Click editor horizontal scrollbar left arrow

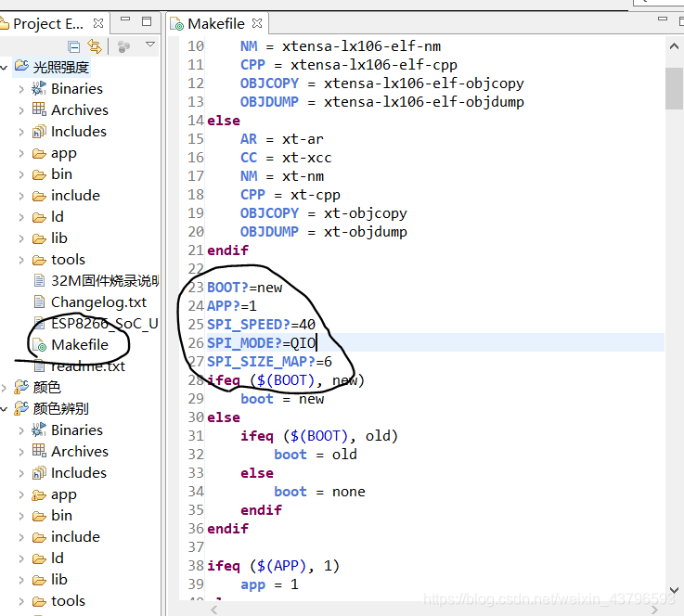coord(214,610)
